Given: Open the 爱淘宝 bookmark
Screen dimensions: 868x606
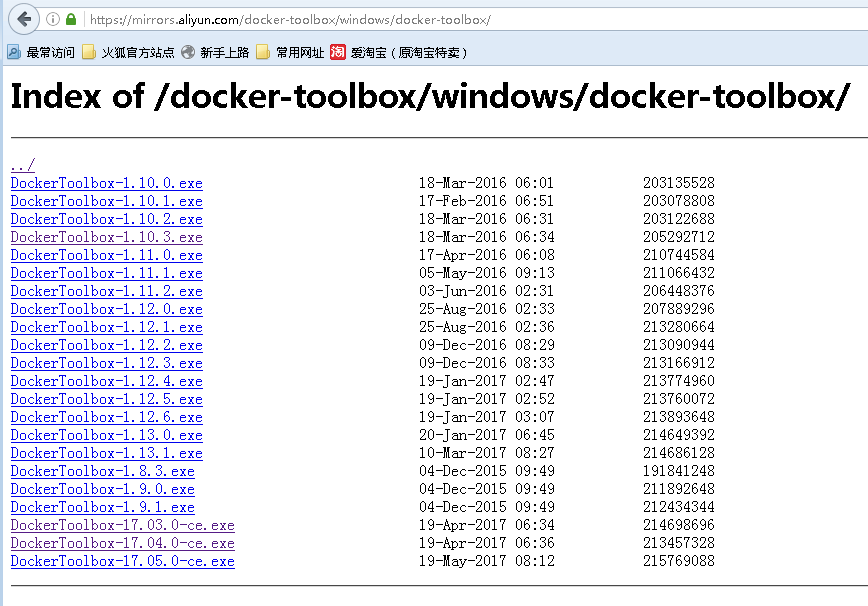Looking at the screenshot, I should click(x=399, y=53).
